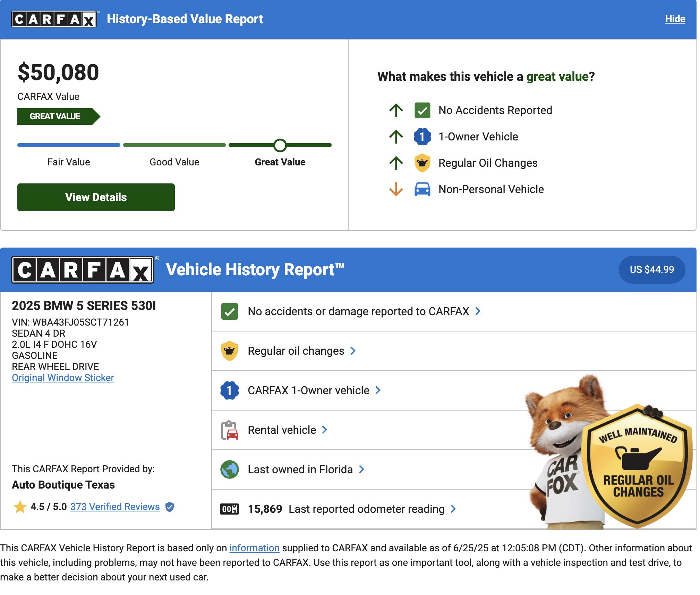
Task: Click the bold Great Value label
Action: 280,162
